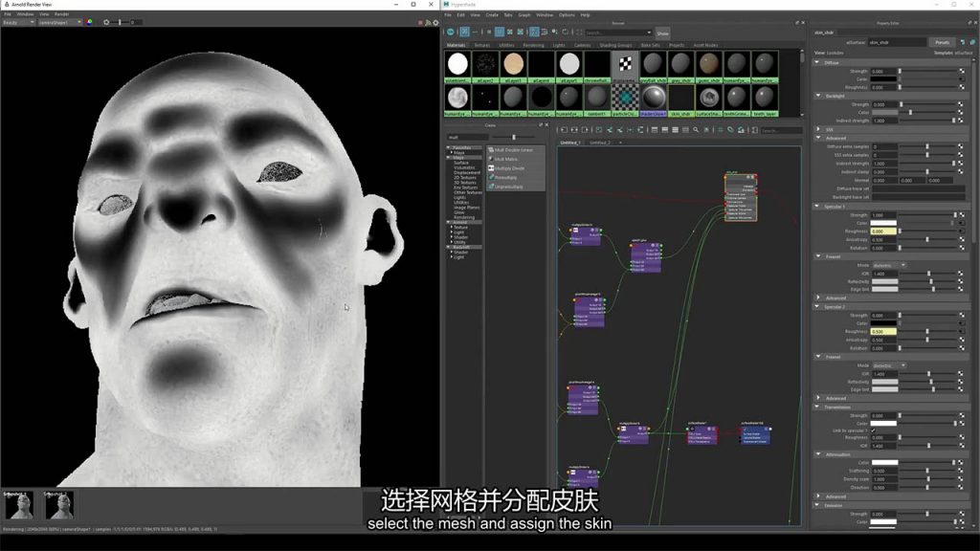Open the Graph menu in Hypershade
The height and width of the screenshot is (551, 980).
pos(524,15)
